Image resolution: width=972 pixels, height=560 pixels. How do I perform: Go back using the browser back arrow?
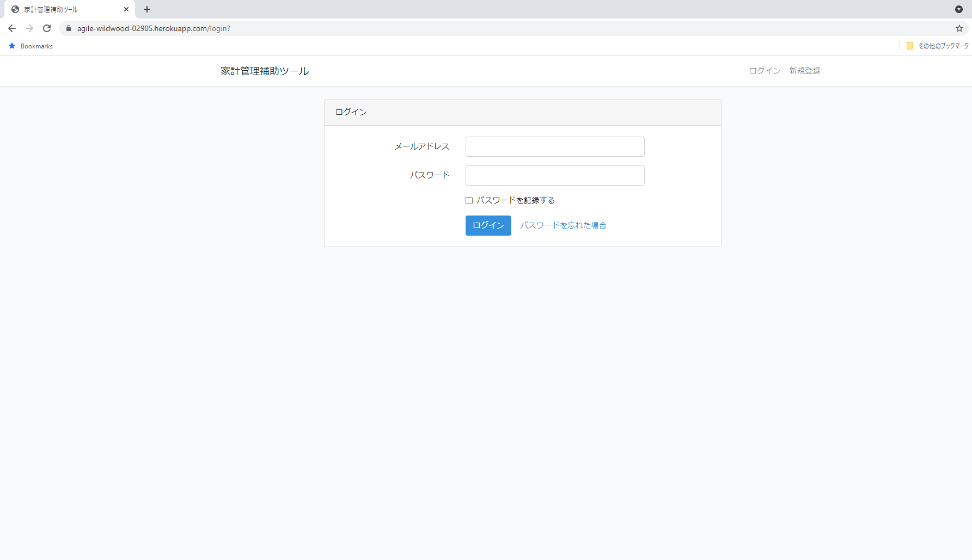(12, 28)
